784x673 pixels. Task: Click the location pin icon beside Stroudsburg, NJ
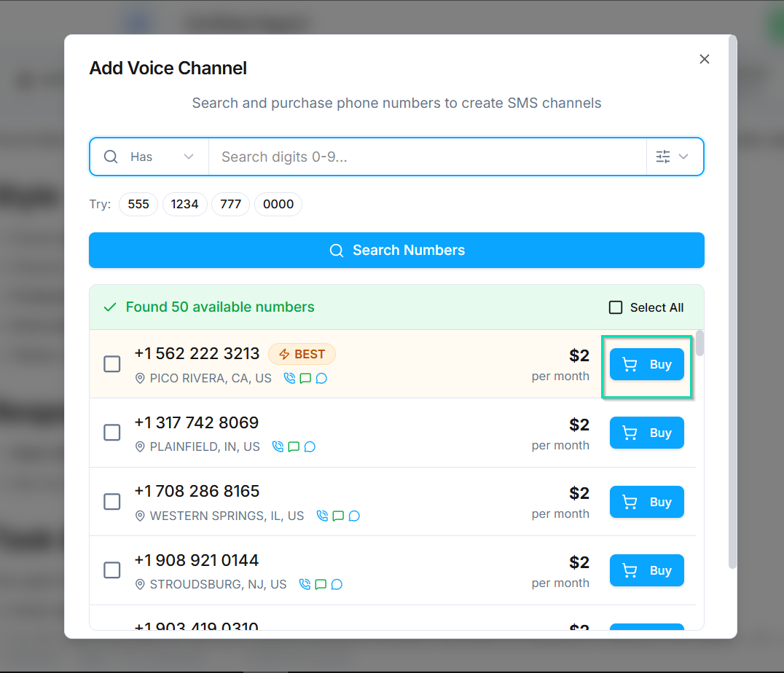pyautogui.click(x=141, y=584)
